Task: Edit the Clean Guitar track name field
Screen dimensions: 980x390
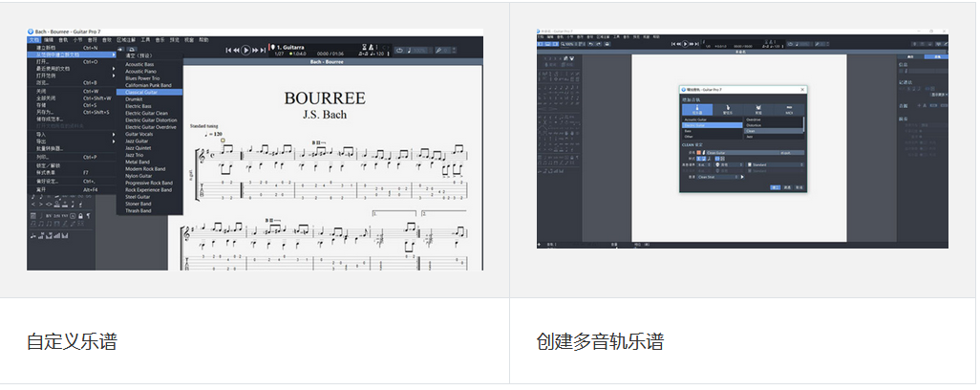Action: pos(743,153)
